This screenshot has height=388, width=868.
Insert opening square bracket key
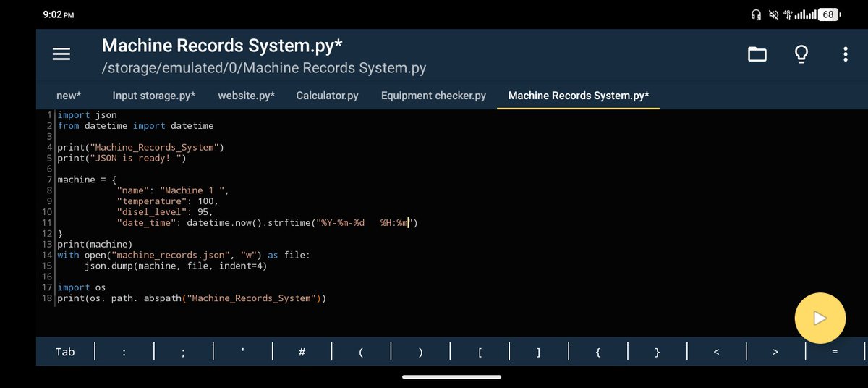480,352
